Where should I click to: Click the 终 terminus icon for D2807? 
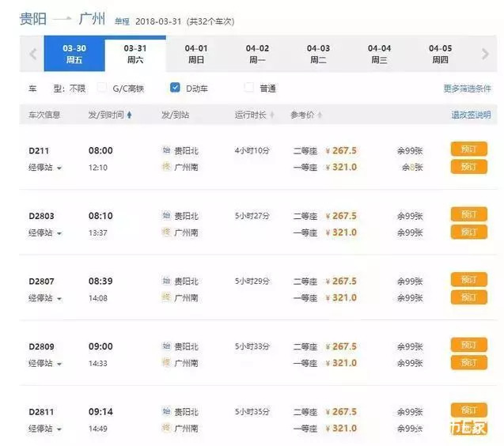[x=166, y=297]
